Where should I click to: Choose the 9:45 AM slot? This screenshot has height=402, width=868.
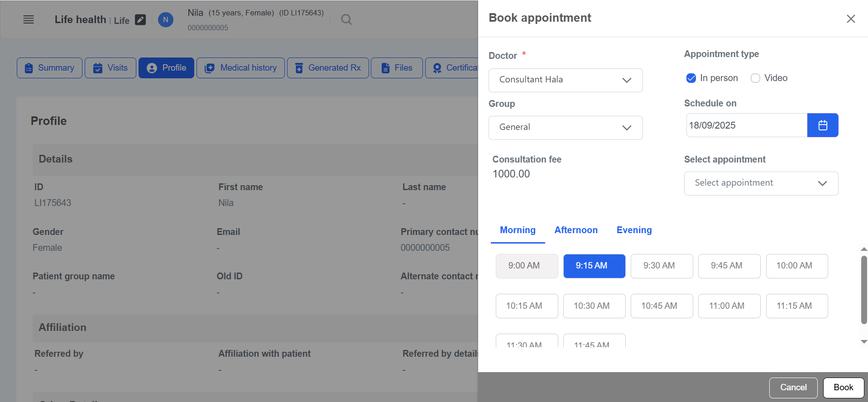click(729, 266)
